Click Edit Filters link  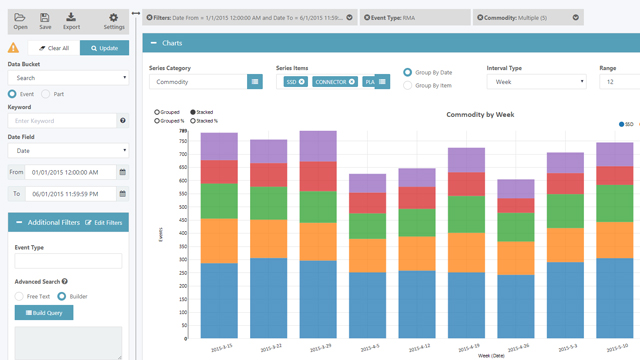tap(104, 222)
